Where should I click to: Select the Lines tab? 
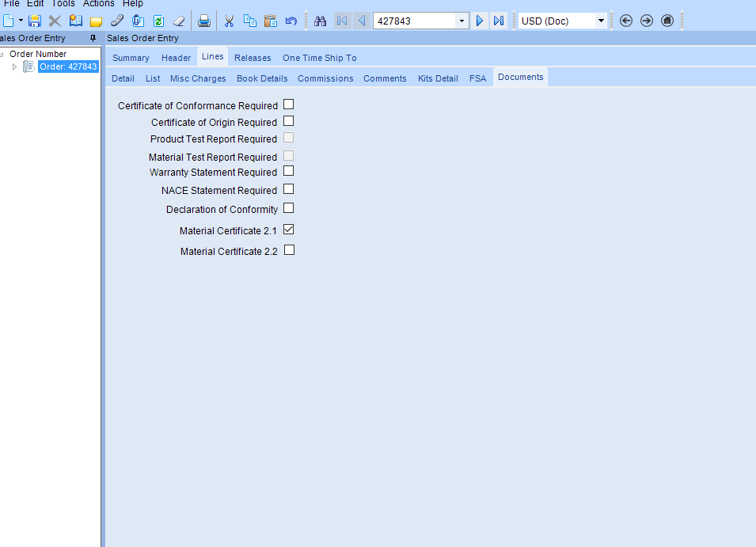[x=213, y=57]
